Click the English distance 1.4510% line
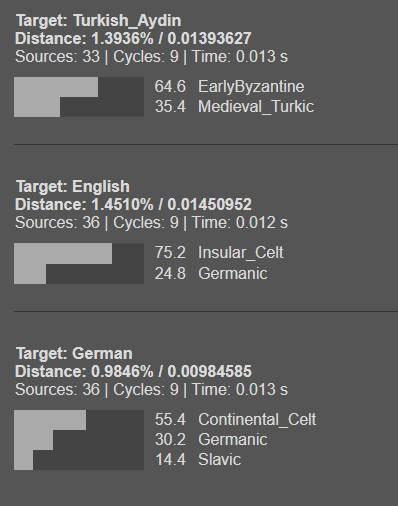 tap(133, 204)
